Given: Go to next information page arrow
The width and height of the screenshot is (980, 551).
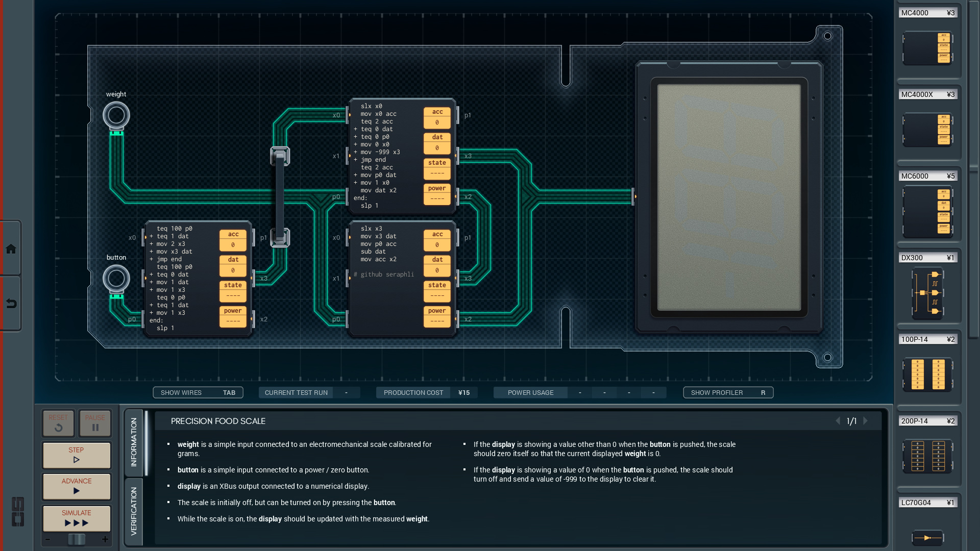Looking at the screenshot, I should point(866,421).
